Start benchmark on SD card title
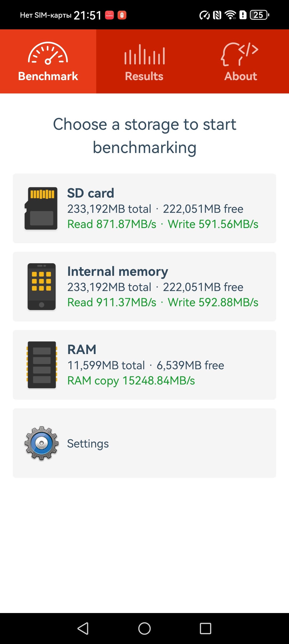This screenshot has height=644, width=289. point(91,193)
